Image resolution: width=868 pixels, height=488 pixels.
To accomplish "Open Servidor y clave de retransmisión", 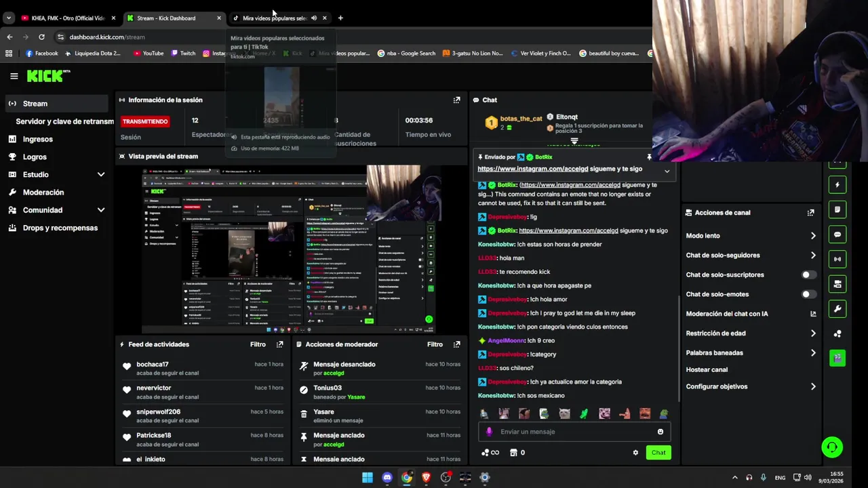I will tap(64, 121).
